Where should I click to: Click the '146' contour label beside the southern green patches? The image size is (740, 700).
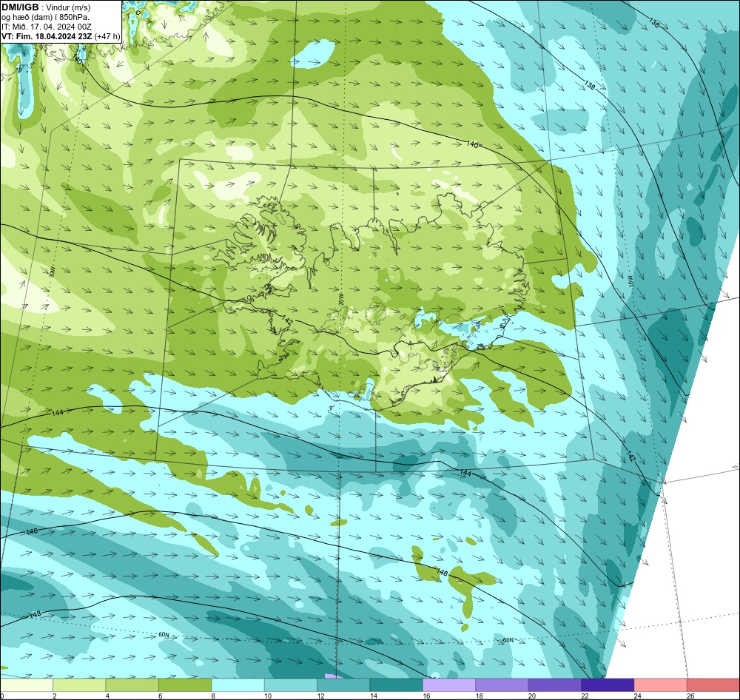[x=442, y=572]
